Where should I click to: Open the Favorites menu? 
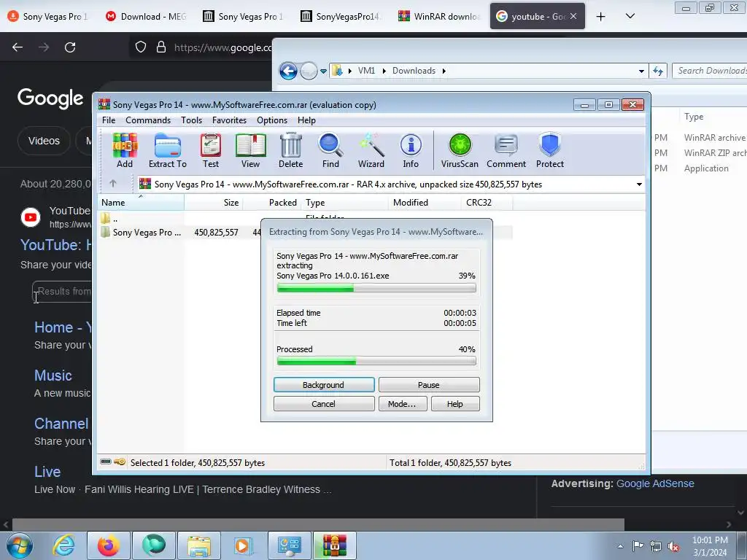[230, 120]
